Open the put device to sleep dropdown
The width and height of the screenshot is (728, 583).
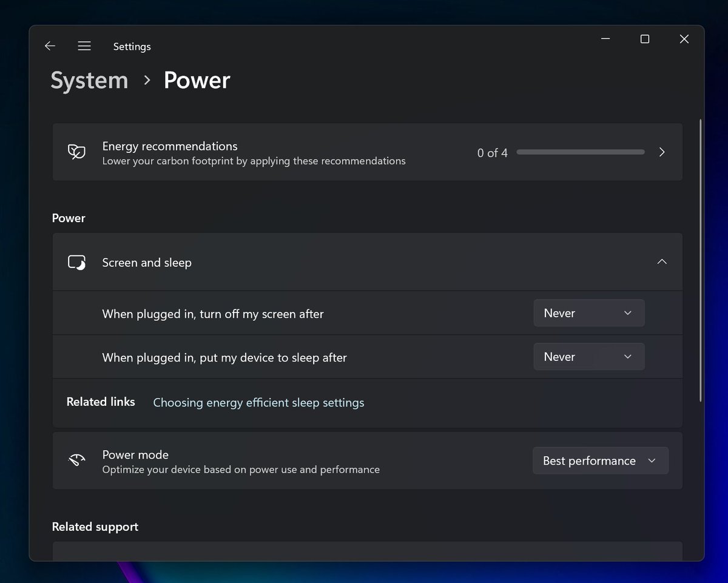click(589, 357)
